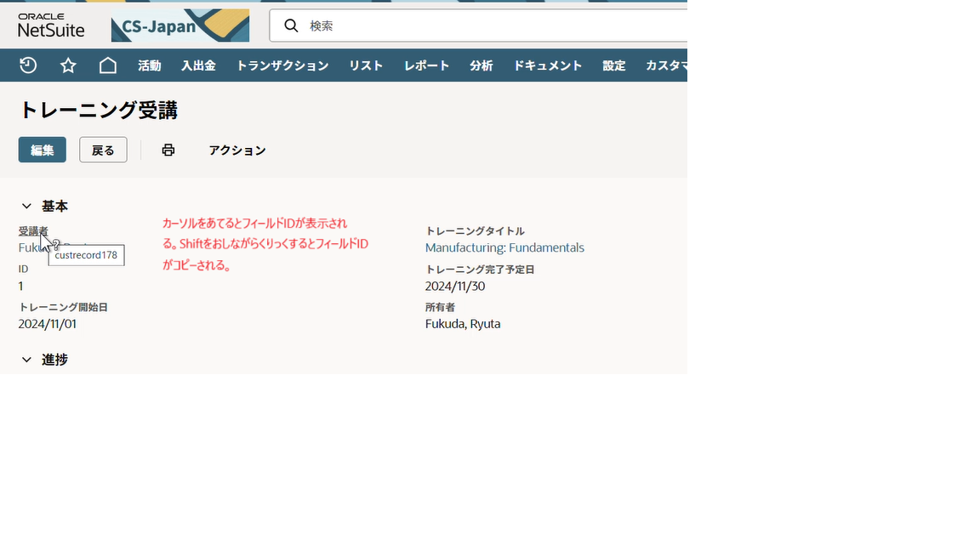Screen dimensions: 980x551
Task: Click the 所有者 field label
Action: 440,307
